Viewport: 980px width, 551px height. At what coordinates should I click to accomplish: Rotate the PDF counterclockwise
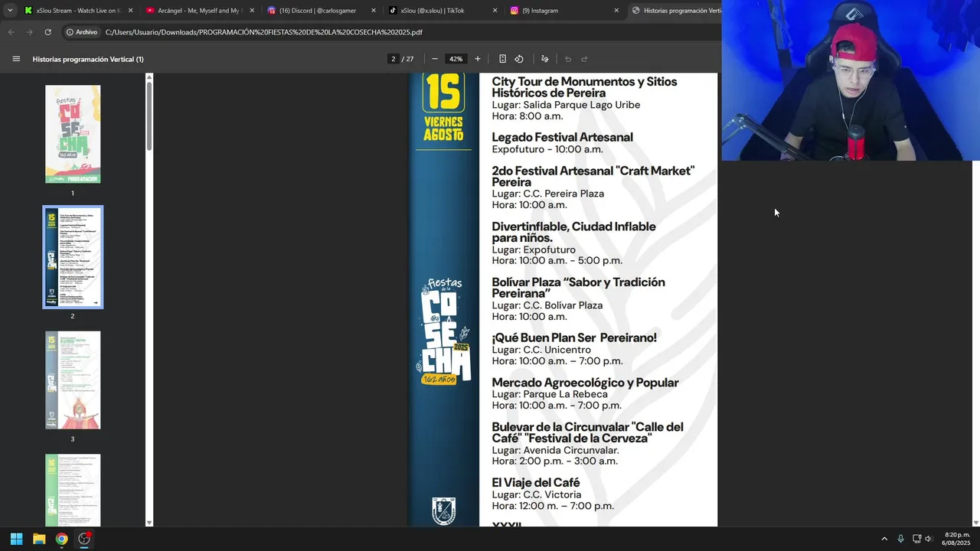[519, 59]
